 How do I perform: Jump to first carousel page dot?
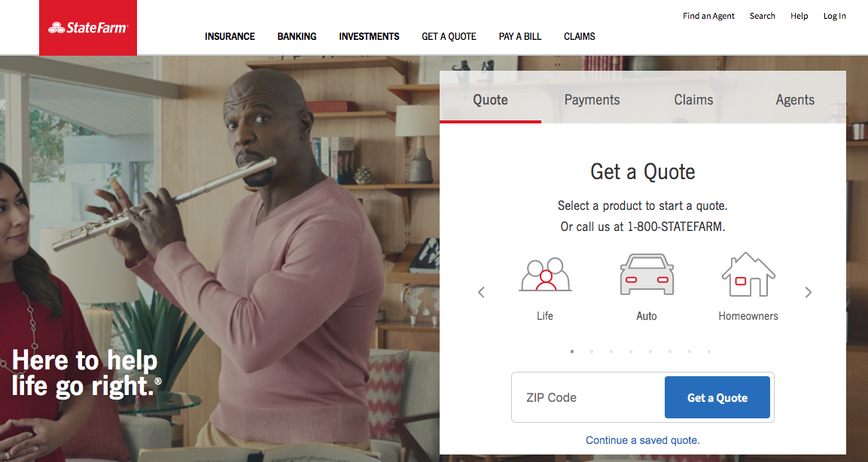(572, 351)
